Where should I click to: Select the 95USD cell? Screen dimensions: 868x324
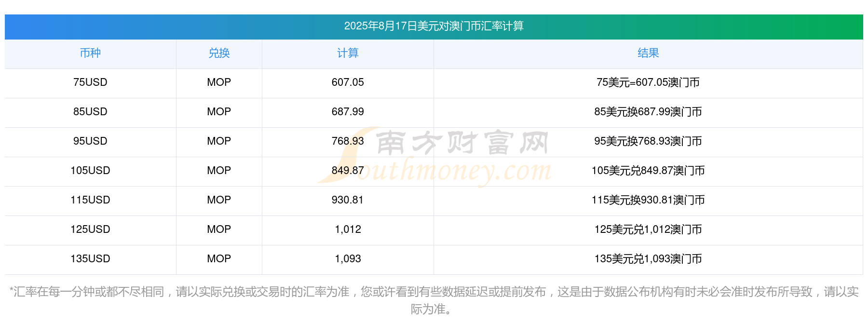pyautogui.click(x=90, y=141)
